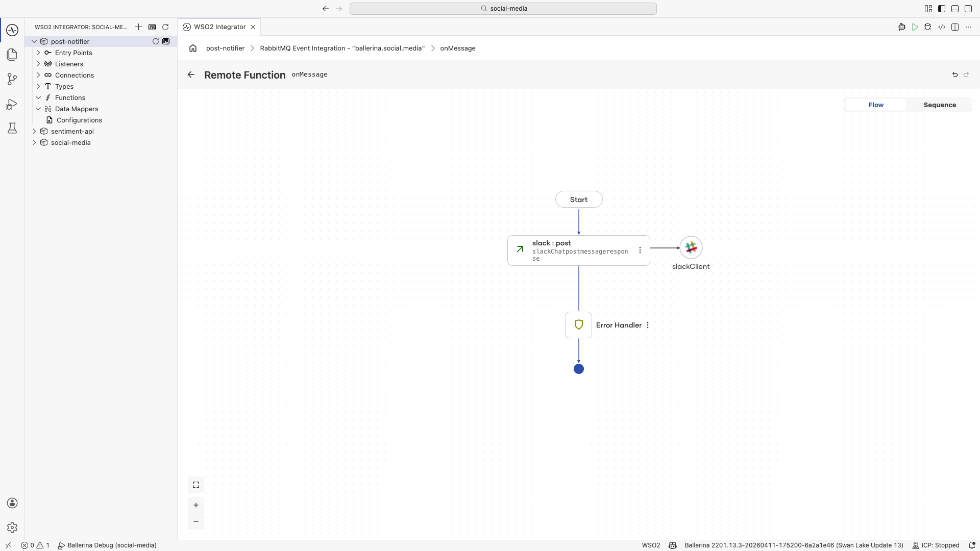Click the social-media search field

pos(503,9)
